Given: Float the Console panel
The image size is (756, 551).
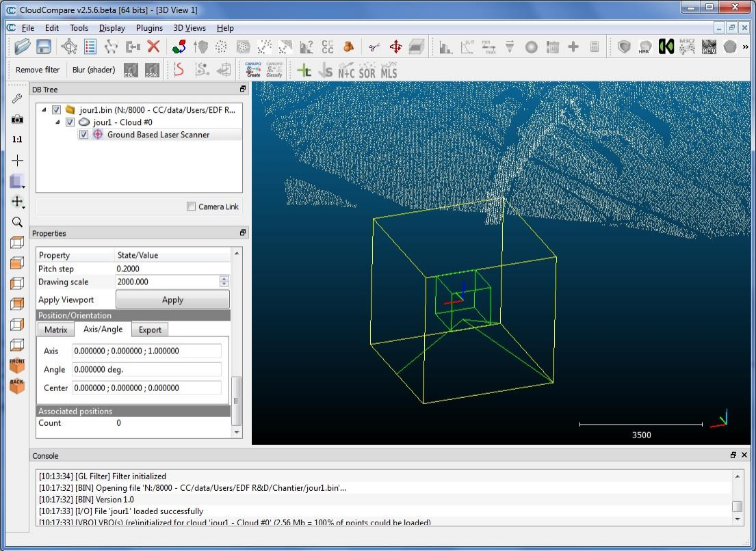Looking at the screenshot, I should click(x=733, y=455).
